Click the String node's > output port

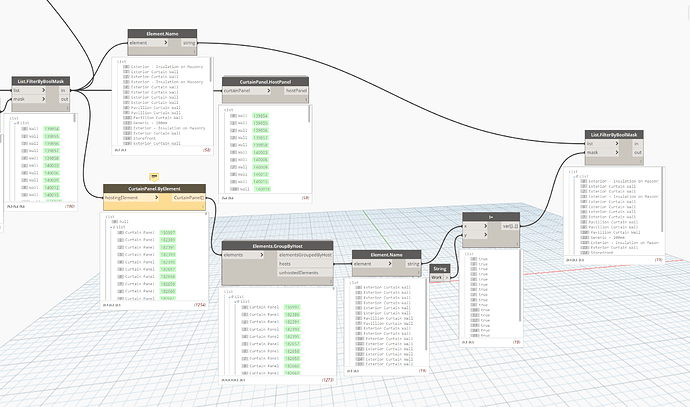(447, 277)
